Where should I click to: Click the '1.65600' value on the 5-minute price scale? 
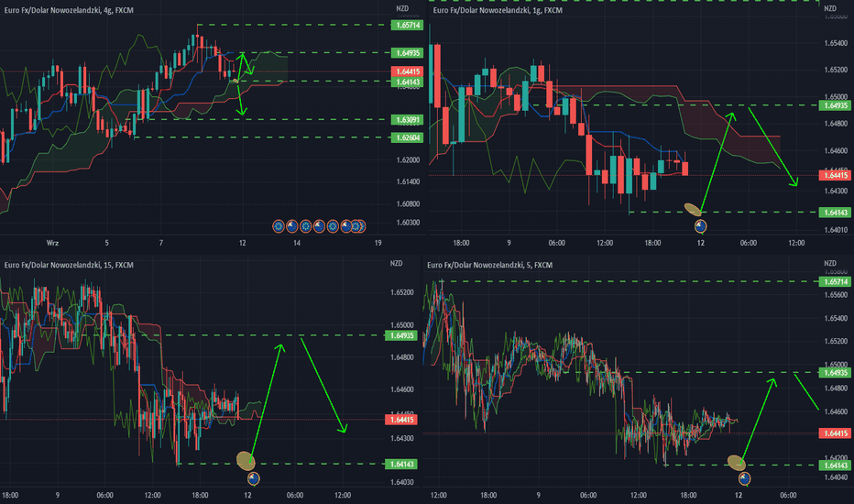(836, 295)
